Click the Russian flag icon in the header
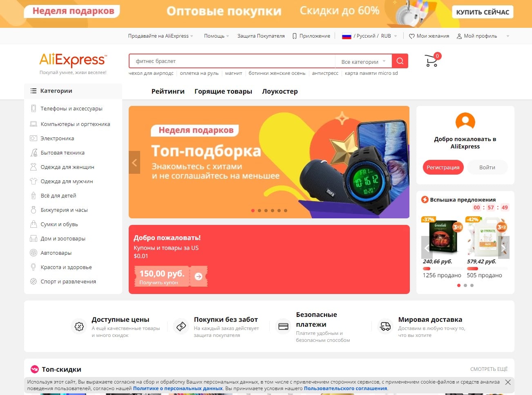 (x=347, y=36)
